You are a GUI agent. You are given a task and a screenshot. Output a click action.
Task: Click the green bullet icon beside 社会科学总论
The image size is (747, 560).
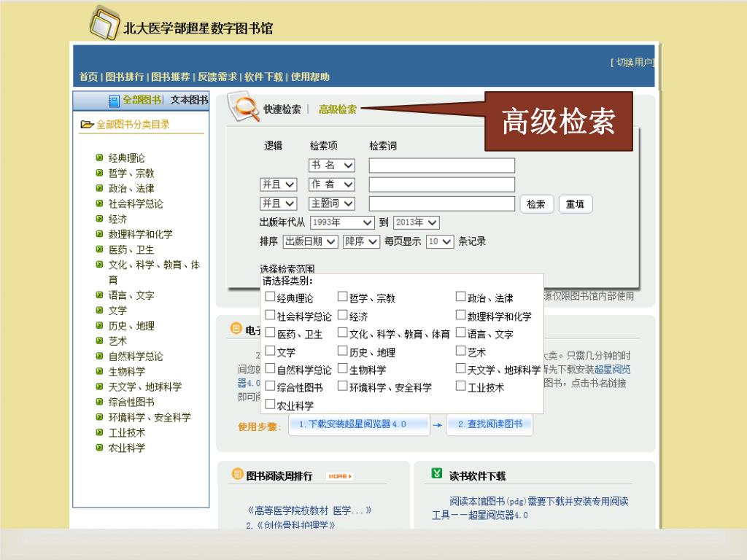point(99,203)
